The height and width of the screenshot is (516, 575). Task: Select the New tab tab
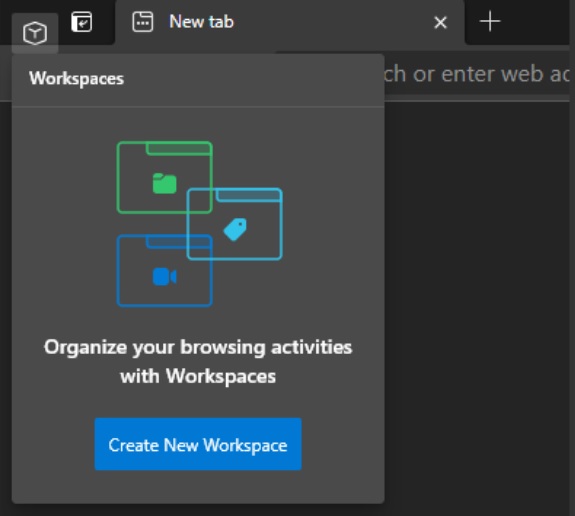coord(290,22)
